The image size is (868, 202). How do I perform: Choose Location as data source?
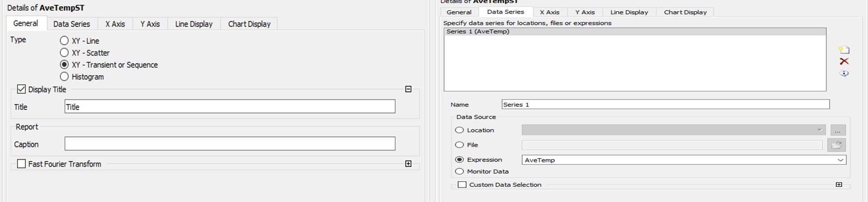click(459, 130)
